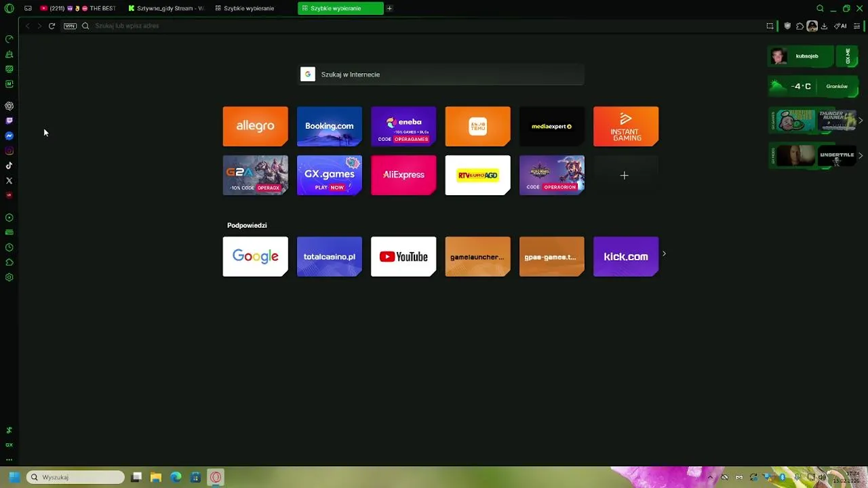Screen dimensions: 868x488
Task: Open the Opera GX main menu logo
Action: click(x=9, y=8)
